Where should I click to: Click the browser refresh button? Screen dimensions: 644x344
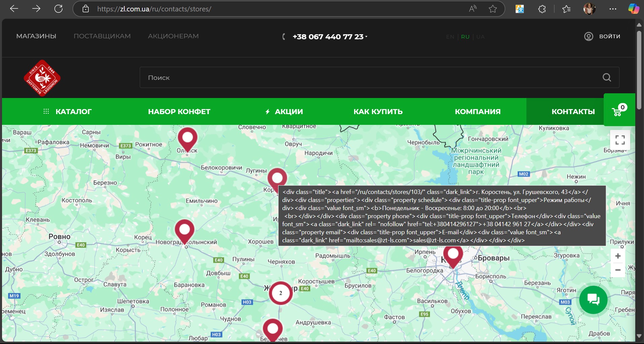tap(58, 9)
